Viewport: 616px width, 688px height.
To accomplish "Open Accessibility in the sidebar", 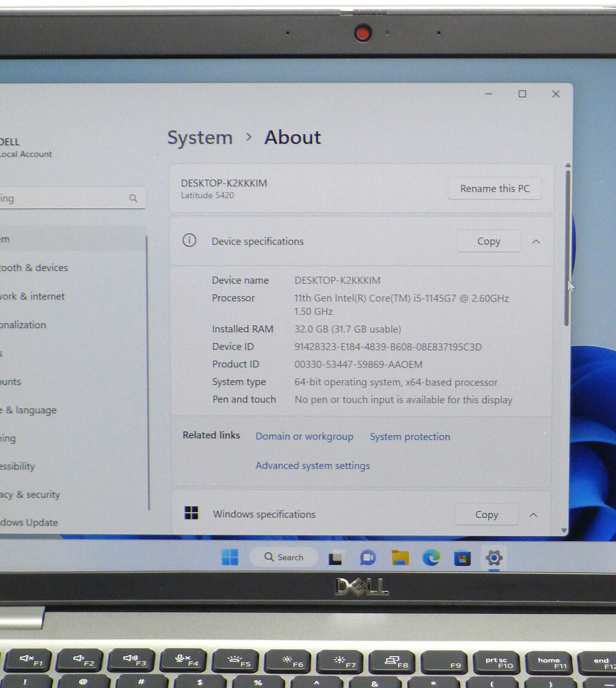I will [17, 466].
